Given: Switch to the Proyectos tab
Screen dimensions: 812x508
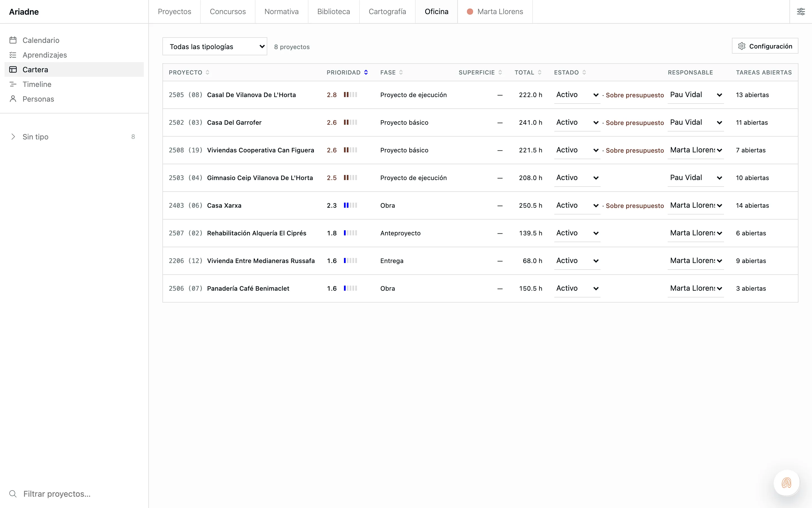Looking at the screenshot, I should (x=175, y=12).
